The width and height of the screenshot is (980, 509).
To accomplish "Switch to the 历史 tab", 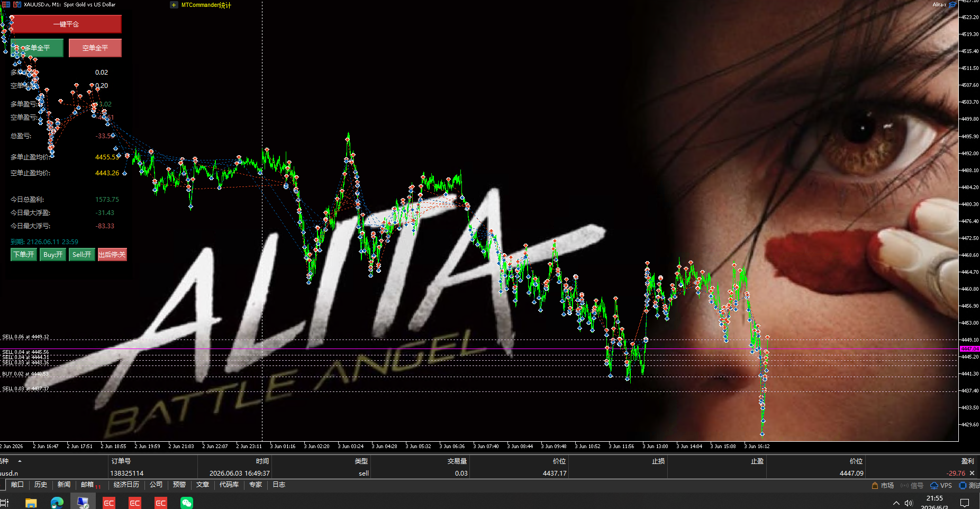I will [40, 485].
